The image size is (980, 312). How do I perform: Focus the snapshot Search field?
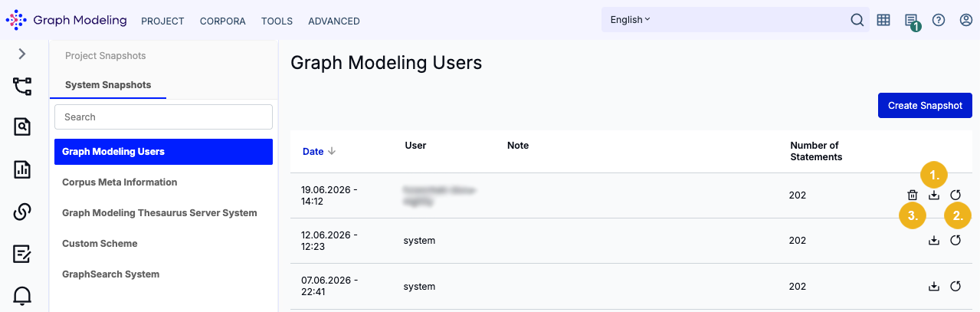pyautogui.click(x=163, y=117)
